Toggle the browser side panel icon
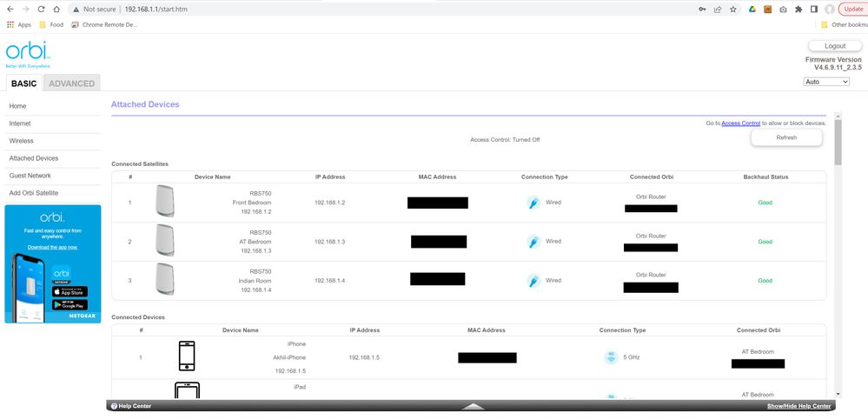868x419 pixels. click(814, 9)
